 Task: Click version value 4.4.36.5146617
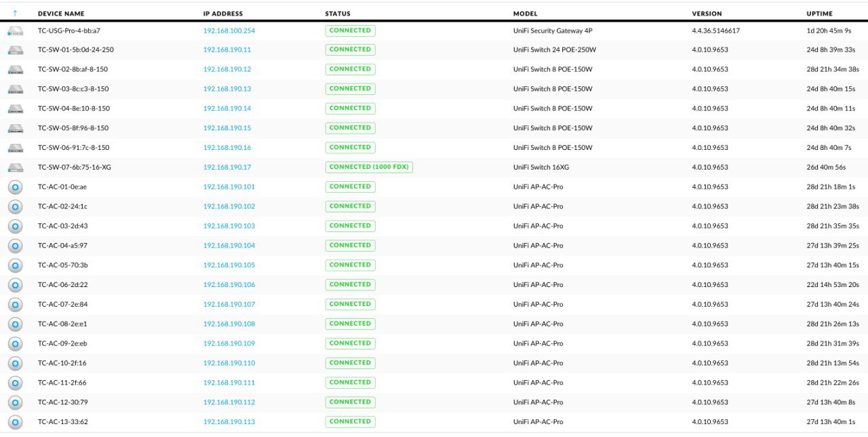click(715, 31)
